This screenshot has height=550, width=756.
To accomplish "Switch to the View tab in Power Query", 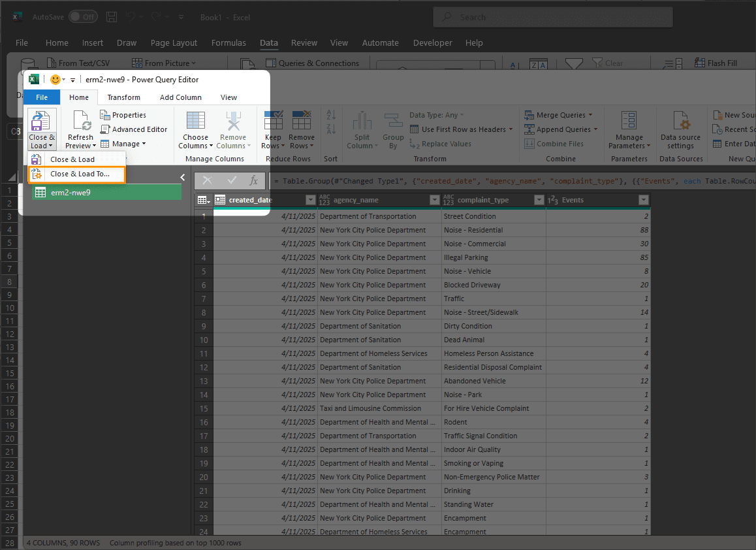I will [228, 97].
